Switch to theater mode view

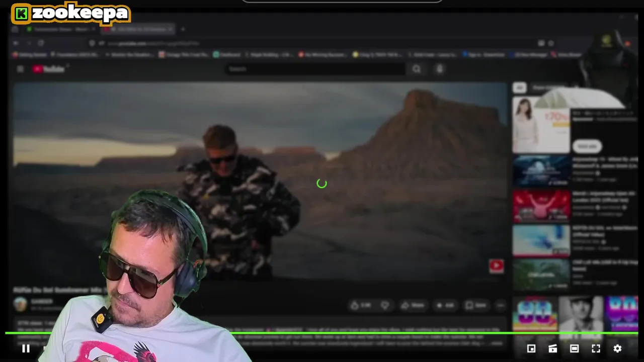574,348
